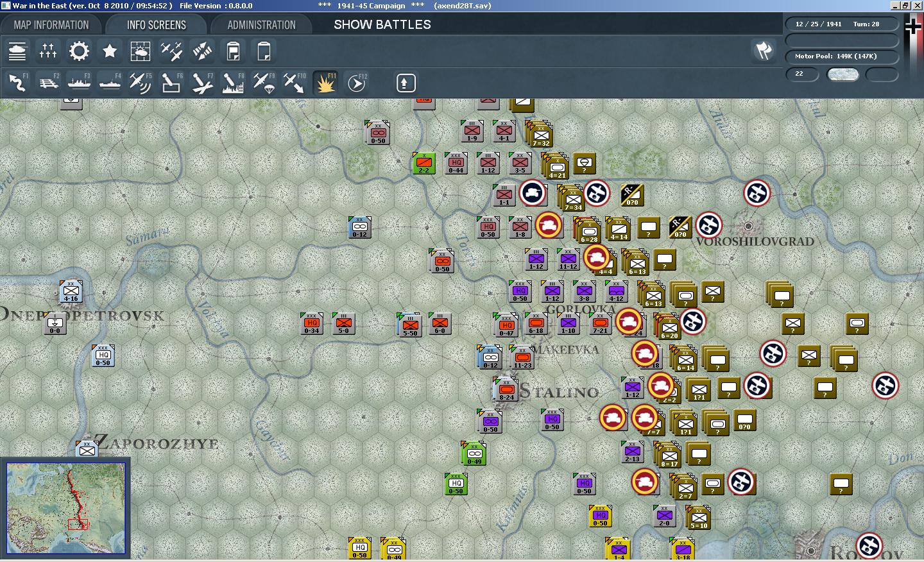Select F3 naval transport mode

(79, 83)
